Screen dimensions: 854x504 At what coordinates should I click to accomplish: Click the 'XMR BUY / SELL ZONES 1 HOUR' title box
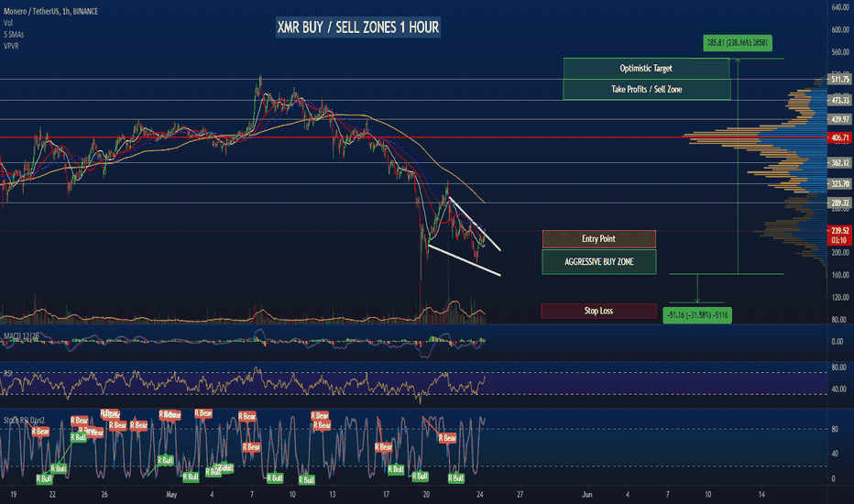coord(358,27)
